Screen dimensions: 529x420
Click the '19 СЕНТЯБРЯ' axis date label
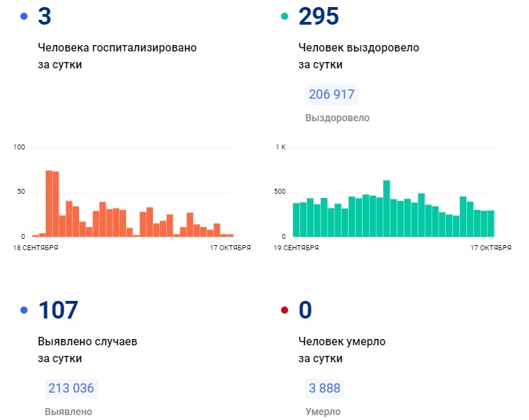[297, 248]
